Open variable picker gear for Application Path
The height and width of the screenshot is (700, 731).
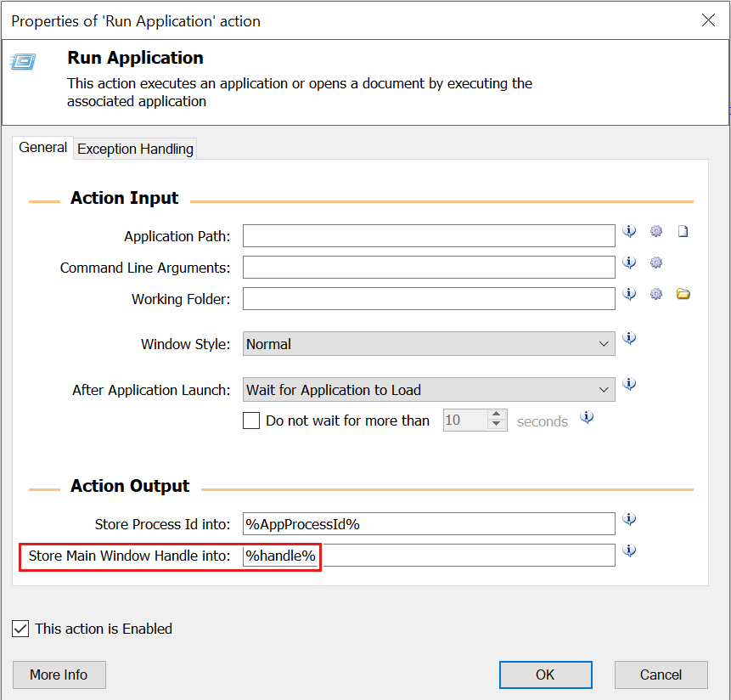656,231
